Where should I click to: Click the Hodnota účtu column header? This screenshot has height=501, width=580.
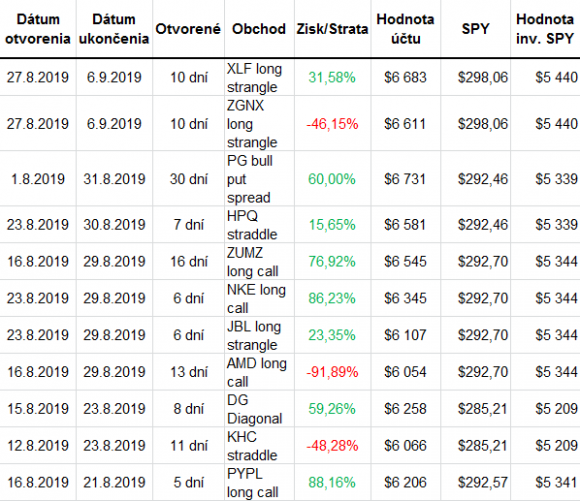pyautogui.click(x=405, y=29)
